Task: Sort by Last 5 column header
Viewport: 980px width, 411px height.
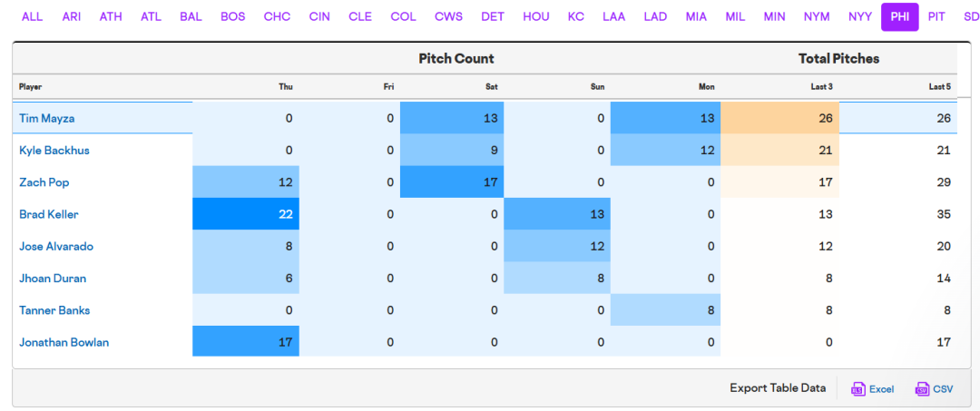Action: [x=939, y=87]
